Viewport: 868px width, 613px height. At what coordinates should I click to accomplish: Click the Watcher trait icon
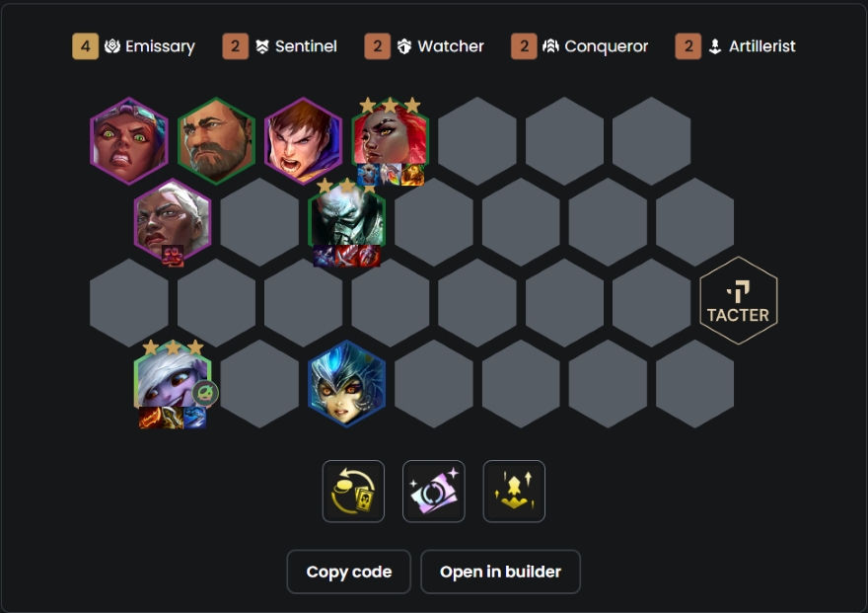pyautogui.click(x=404, y=46)
